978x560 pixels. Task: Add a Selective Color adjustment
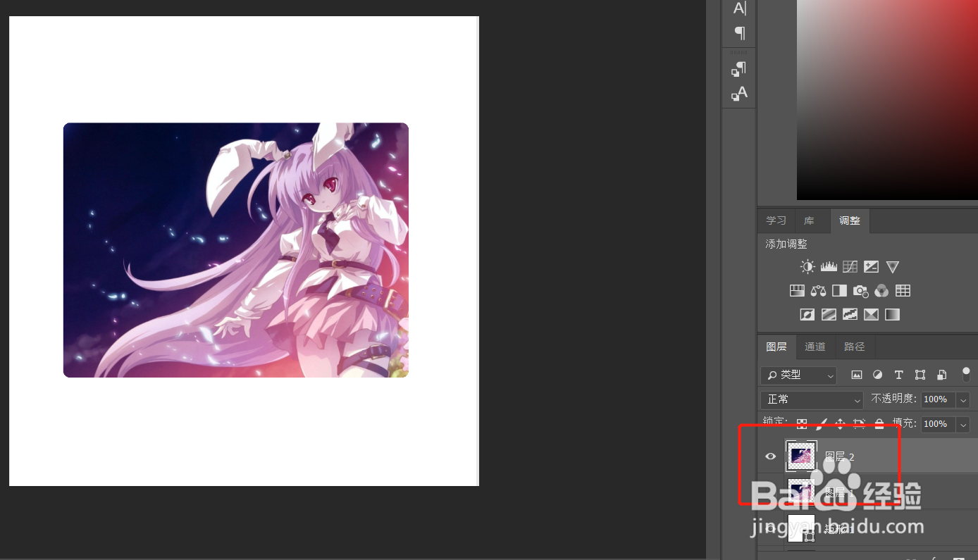[x=871, y=315]
